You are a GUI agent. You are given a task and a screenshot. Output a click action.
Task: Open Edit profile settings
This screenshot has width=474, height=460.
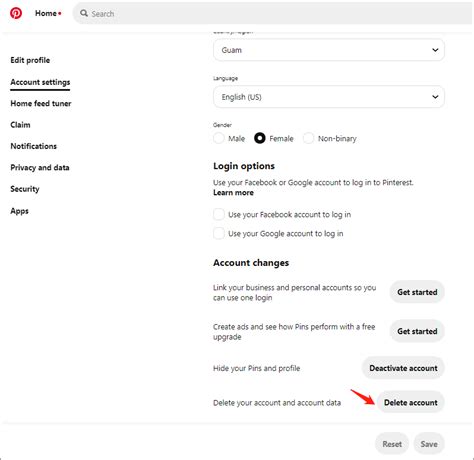pos(30,60)
